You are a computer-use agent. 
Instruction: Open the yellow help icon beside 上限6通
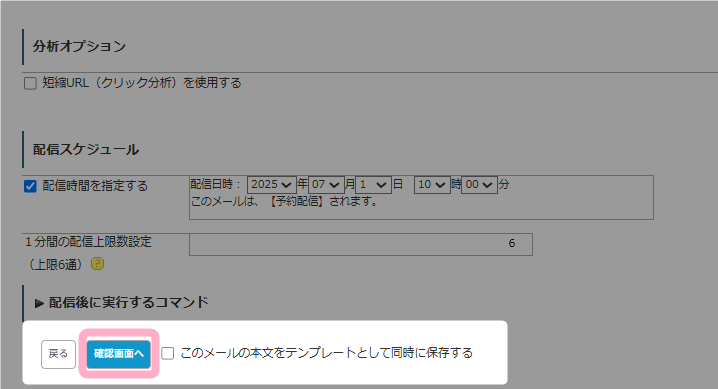click(97, 264)
